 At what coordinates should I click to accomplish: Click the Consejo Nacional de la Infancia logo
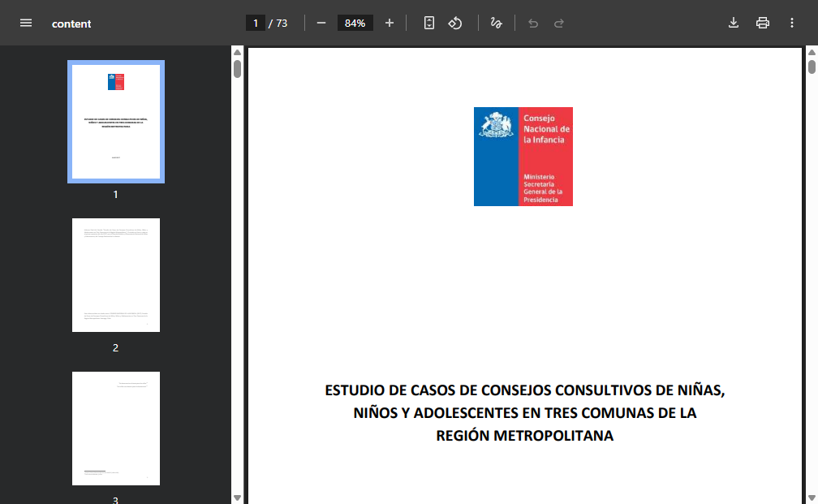tap(523, 157)
